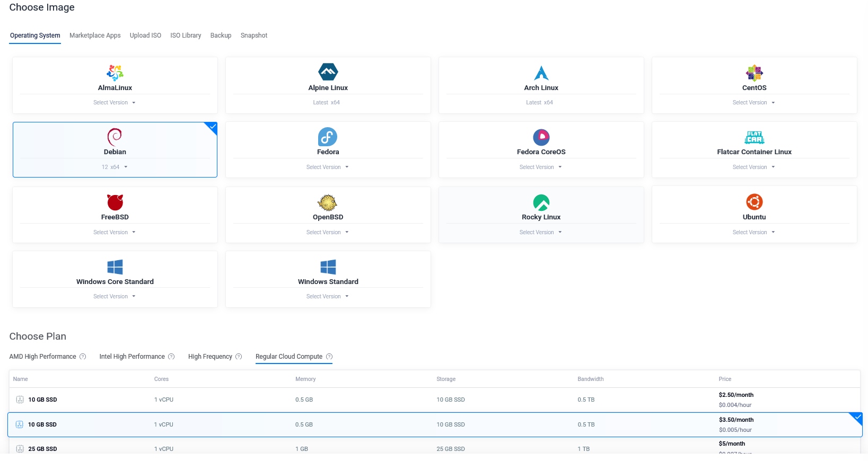Click help icon beside Regular Cloud Compute
868x461 pixels.
click(x=329, y=357)
